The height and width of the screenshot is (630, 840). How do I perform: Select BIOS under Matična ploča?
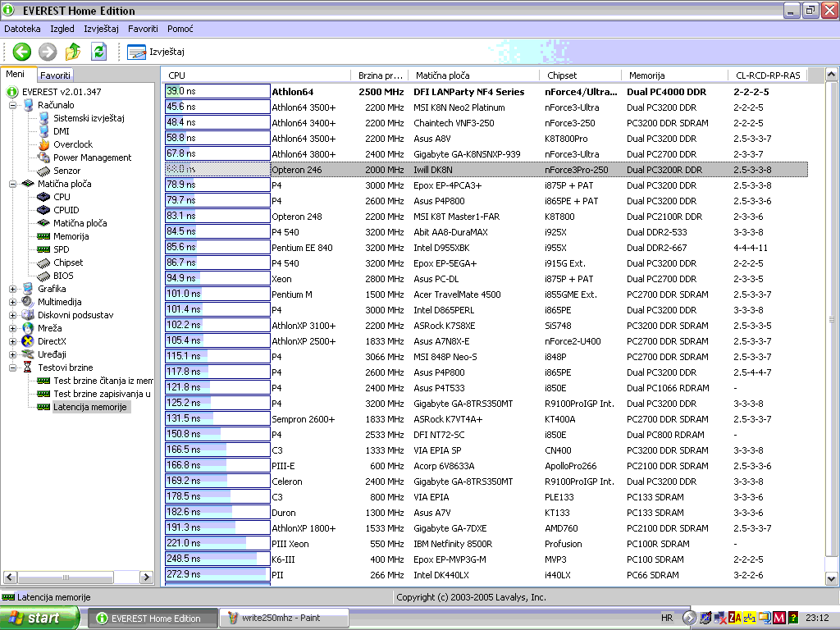[x=62, y=276]
